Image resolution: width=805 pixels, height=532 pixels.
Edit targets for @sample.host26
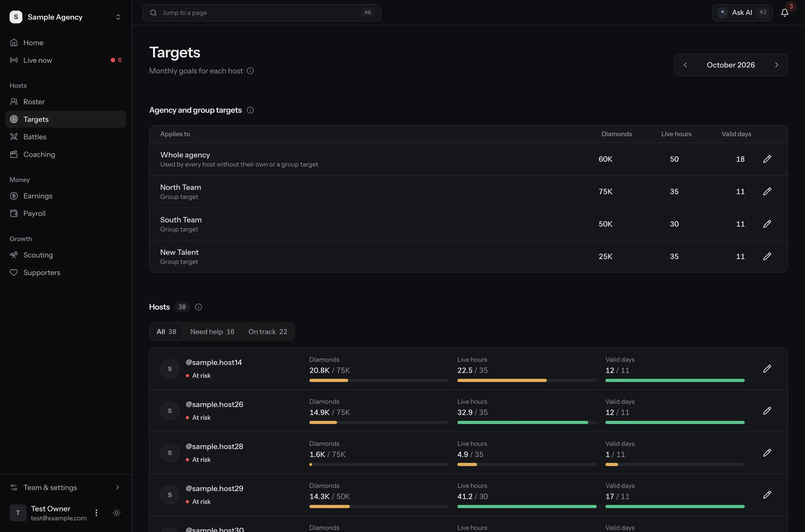767,411
